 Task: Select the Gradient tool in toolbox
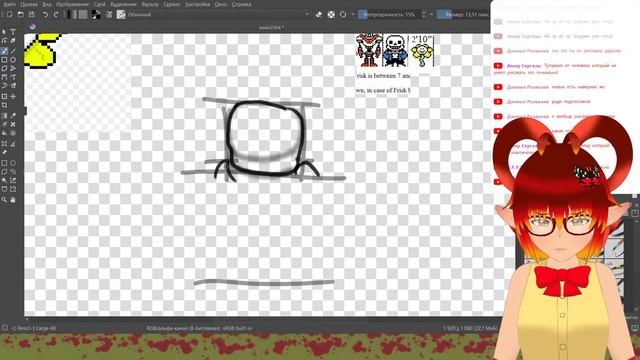[x=4, y=116]
